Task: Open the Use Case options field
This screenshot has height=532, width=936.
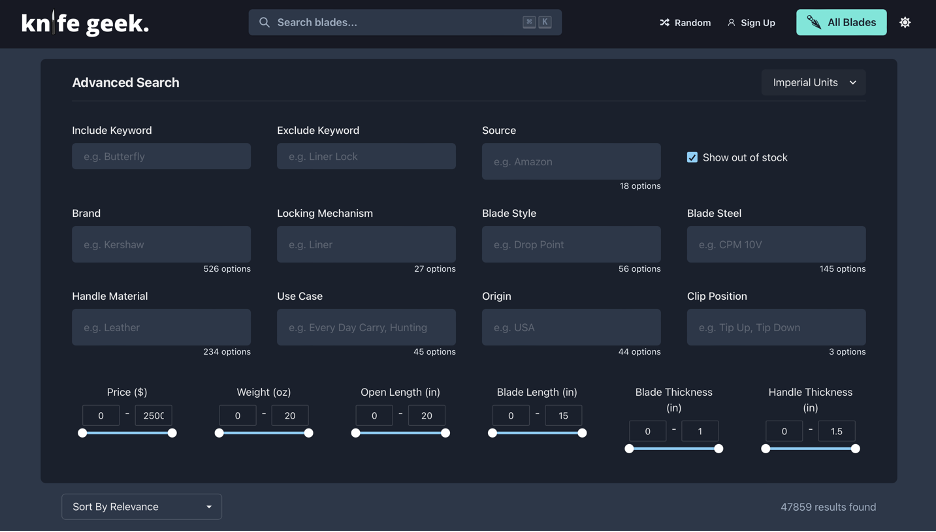Action: [x=366, y=327]
